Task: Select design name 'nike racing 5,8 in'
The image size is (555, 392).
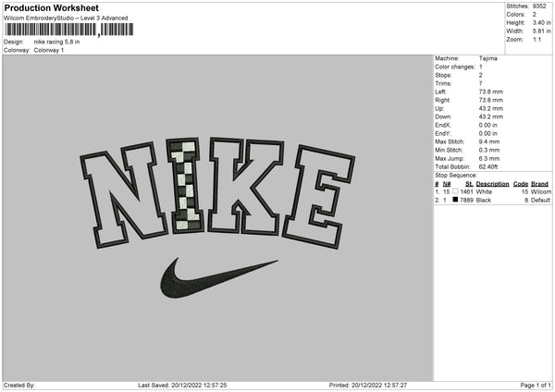Action: (56, 42)
